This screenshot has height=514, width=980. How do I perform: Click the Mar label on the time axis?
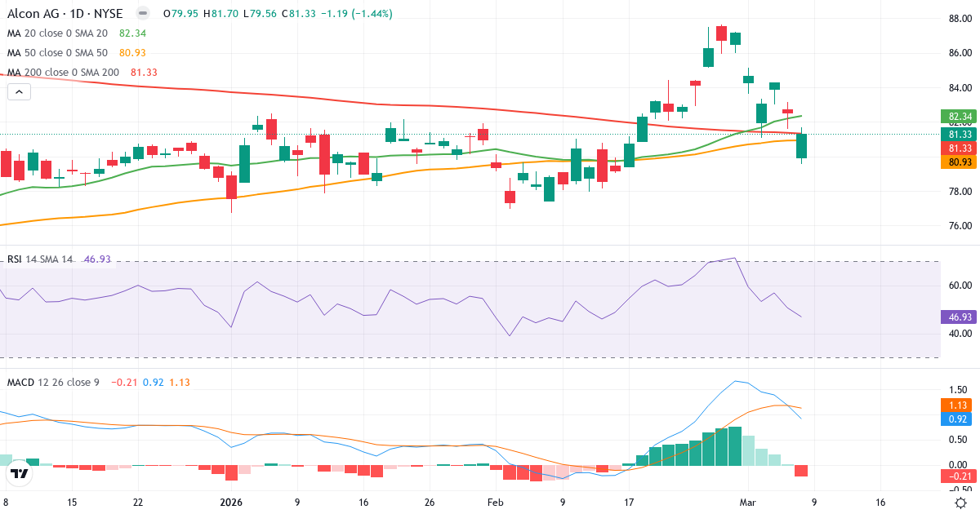pos(747,503)
